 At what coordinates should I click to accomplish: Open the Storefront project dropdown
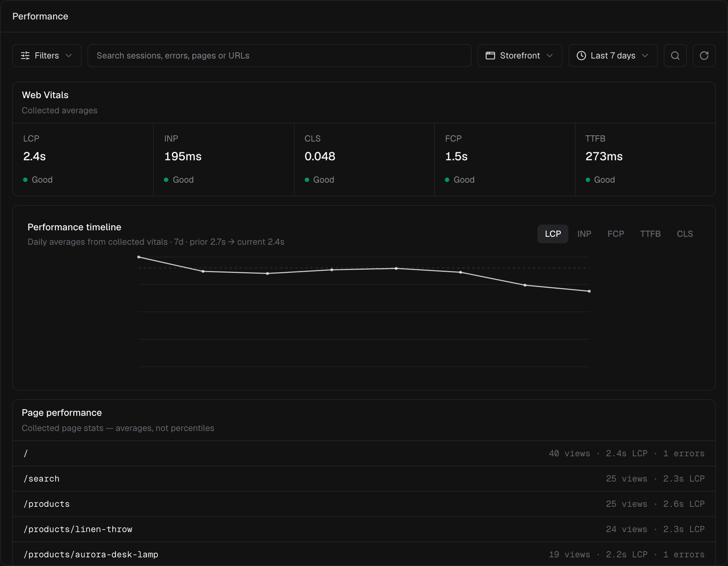point(520,56)
